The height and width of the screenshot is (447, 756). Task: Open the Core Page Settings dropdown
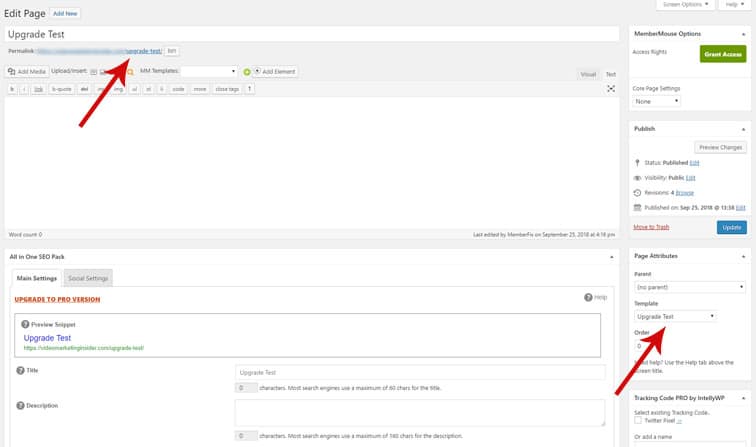(x=657, y=101)
